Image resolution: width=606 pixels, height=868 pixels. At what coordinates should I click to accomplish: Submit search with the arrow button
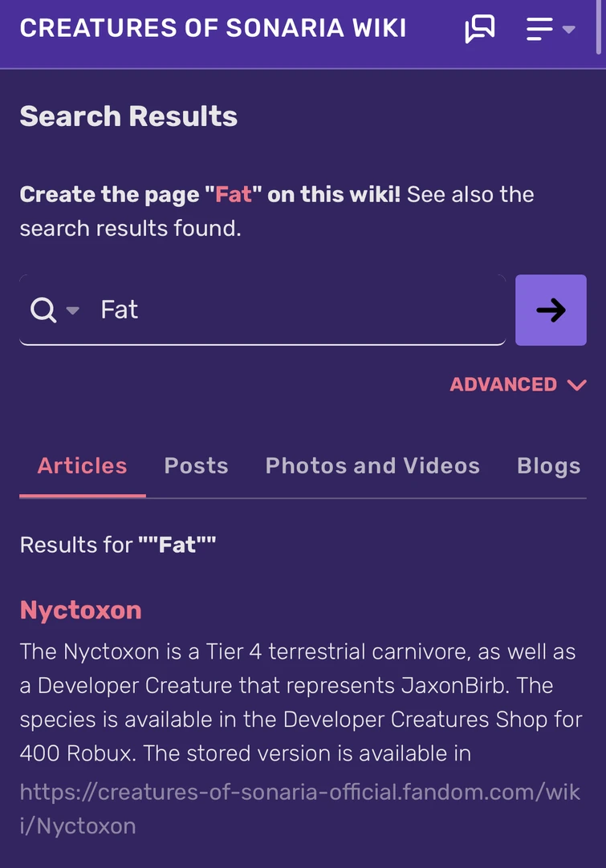[x=551, y=310]
